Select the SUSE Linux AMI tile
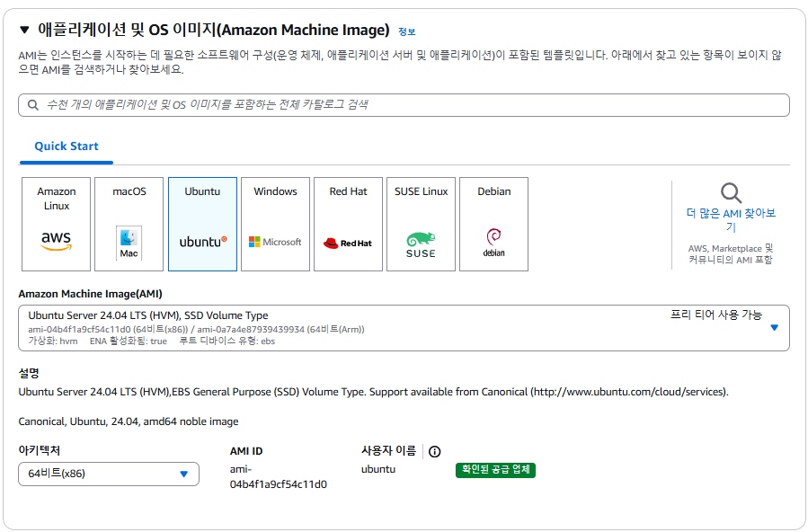Image resolution: width=808 pixels, height=532 pixels. click(x=421, y=224)
